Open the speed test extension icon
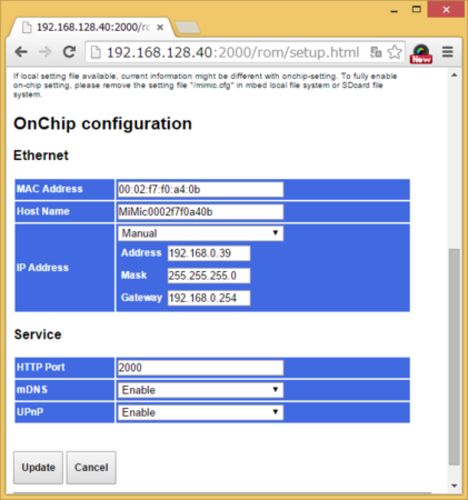468x500 pixels. [x=421, y=53]
